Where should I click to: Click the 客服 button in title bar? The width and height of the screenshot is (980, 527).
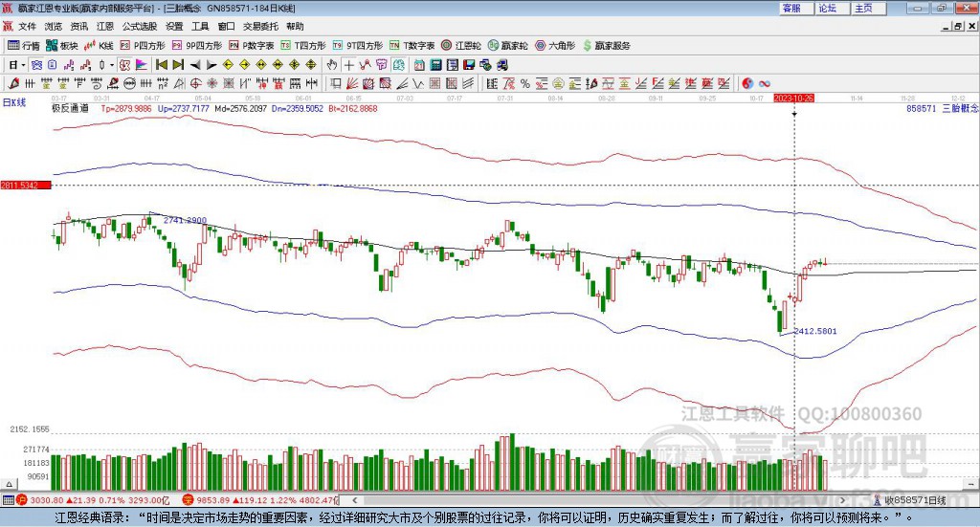click(796, 8)
